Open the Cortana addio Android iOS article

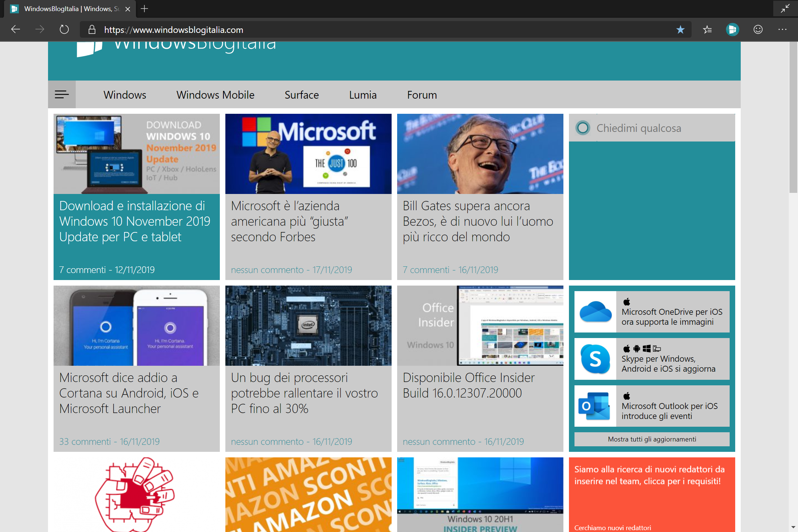pyautogui.click(x=129, y=393)
